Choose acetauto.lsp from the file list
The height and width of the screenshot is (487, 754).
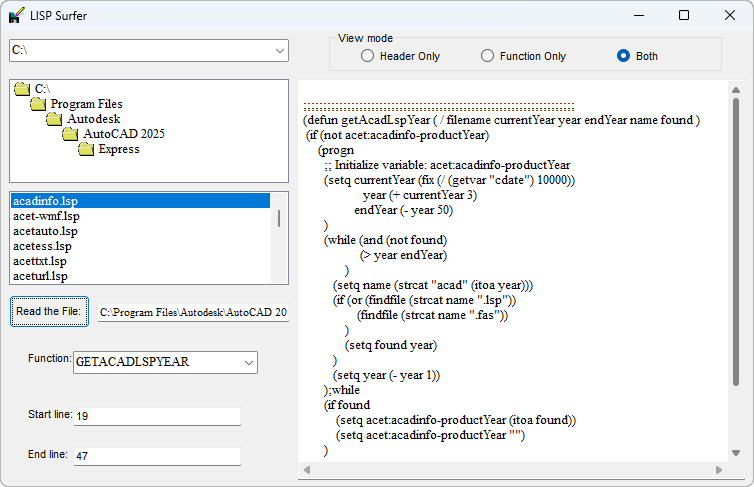click(45, 231)
